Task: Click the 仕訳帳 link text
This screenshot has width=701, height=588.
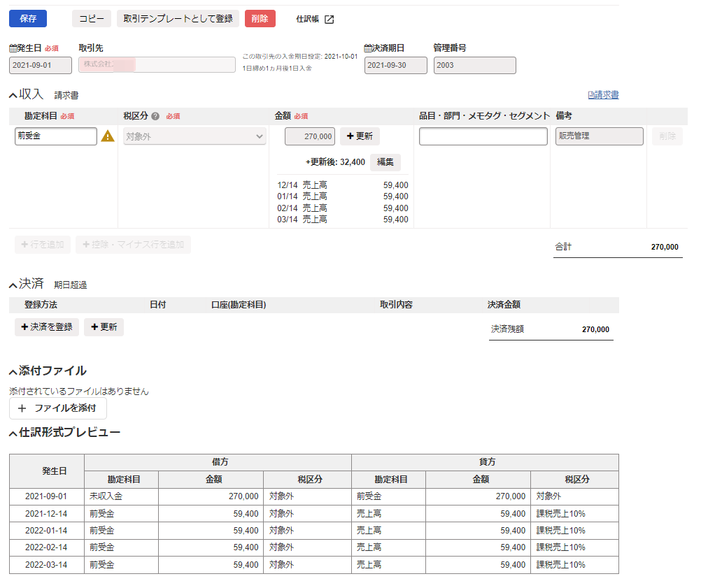Action: tap(308, 19)
